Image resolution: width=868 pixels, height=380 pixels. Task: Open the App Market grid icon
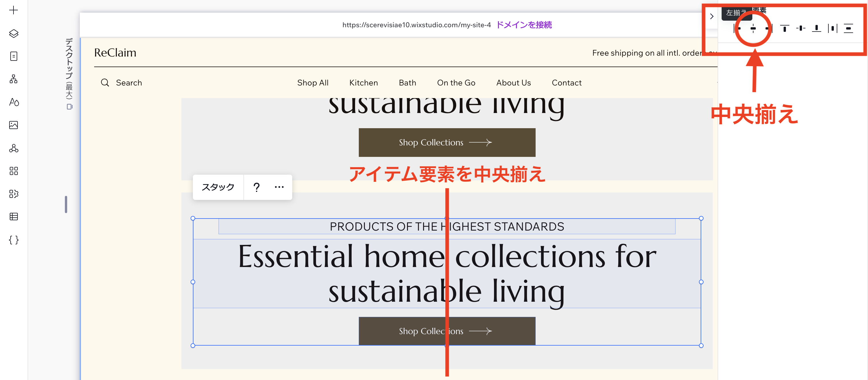point(13,171)
